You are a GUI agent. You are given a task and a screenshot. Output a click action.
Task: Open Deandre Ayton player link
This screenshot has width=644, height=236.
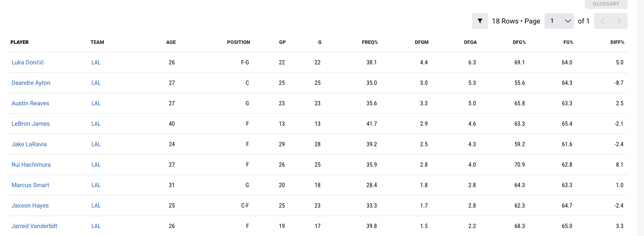pos(31,83)
